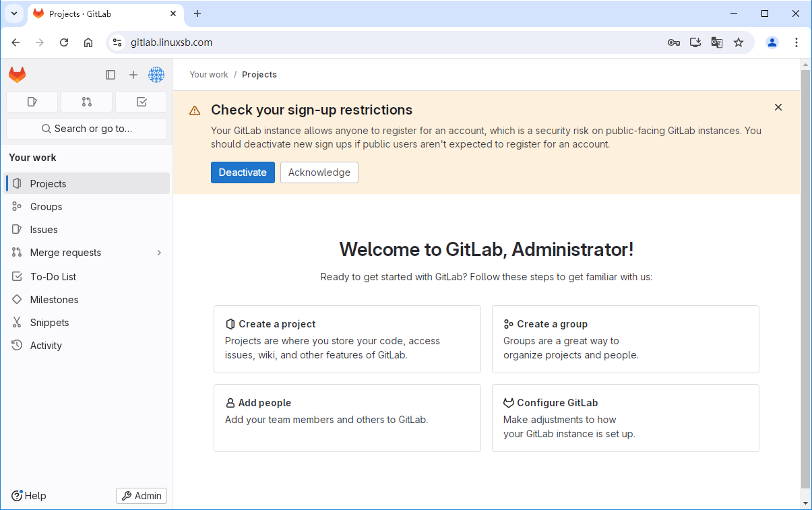Click the scrollbar down arrow
This screenshot has height=510, width=812.
[806, 503]
